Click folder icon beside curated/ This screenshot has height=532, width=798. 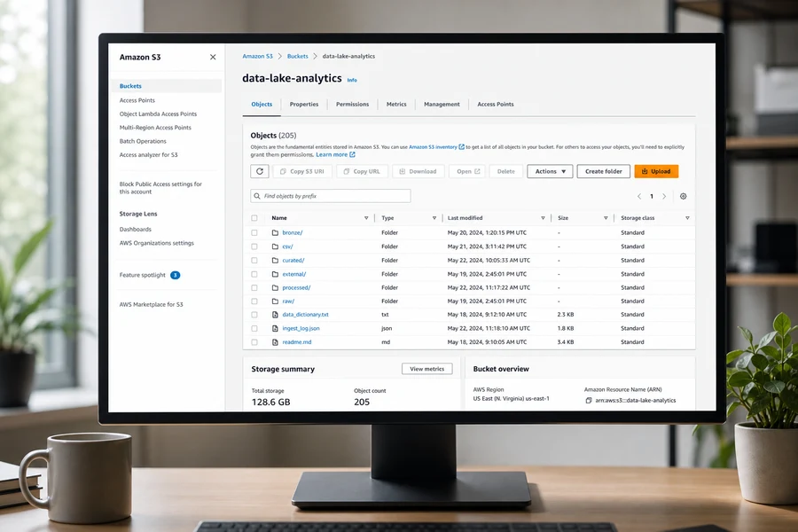(275, 260)
